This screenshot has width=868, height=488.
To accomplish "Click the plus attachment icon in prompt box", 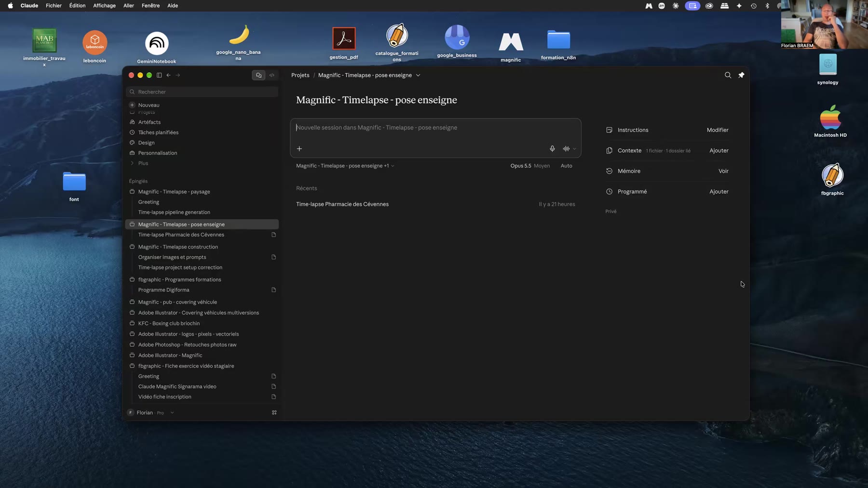I will (299, 149).
